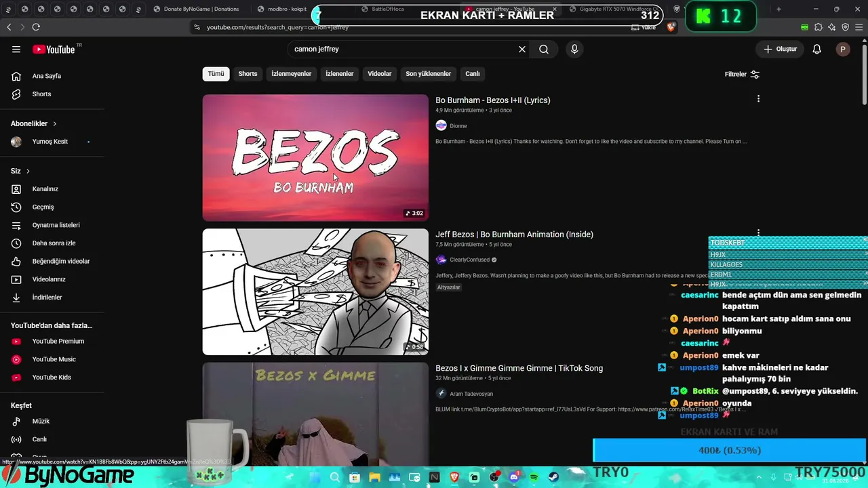Open YouTube Premium from the sidebar
The height and width of the screenshot is (488, 868).
[58, 342]
